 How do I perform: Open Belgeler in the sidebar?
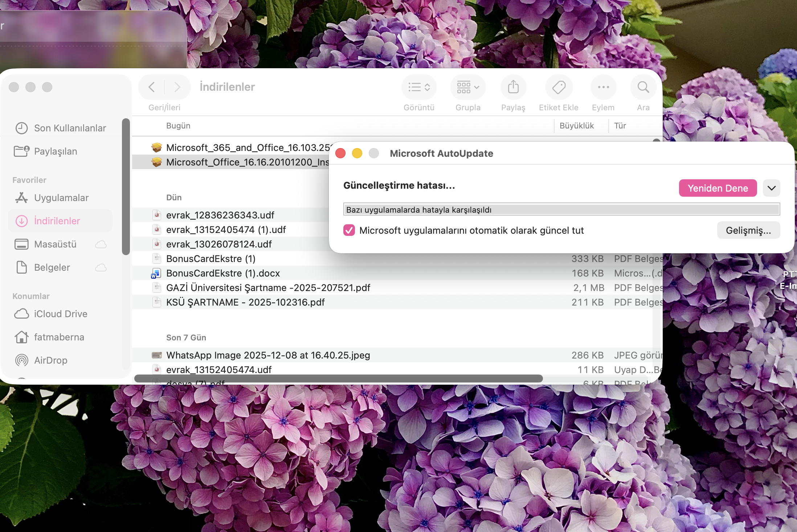click(61, 267)
